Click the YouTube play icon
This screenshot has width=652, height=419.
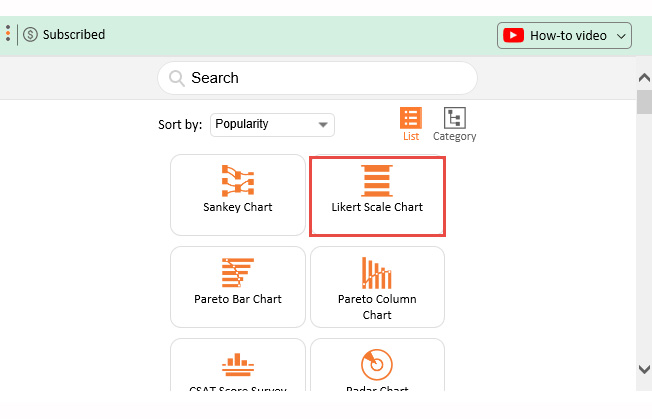(x=514, y=35)
